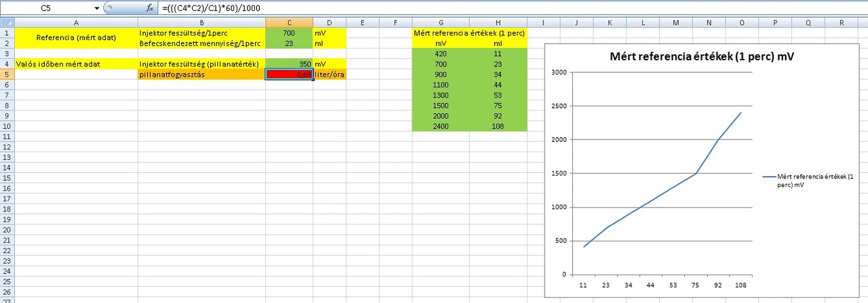This screenshot has width=868, height=303.
Task: Select table cell 2400
Action: pyautogui.click(x=441, y=126)
